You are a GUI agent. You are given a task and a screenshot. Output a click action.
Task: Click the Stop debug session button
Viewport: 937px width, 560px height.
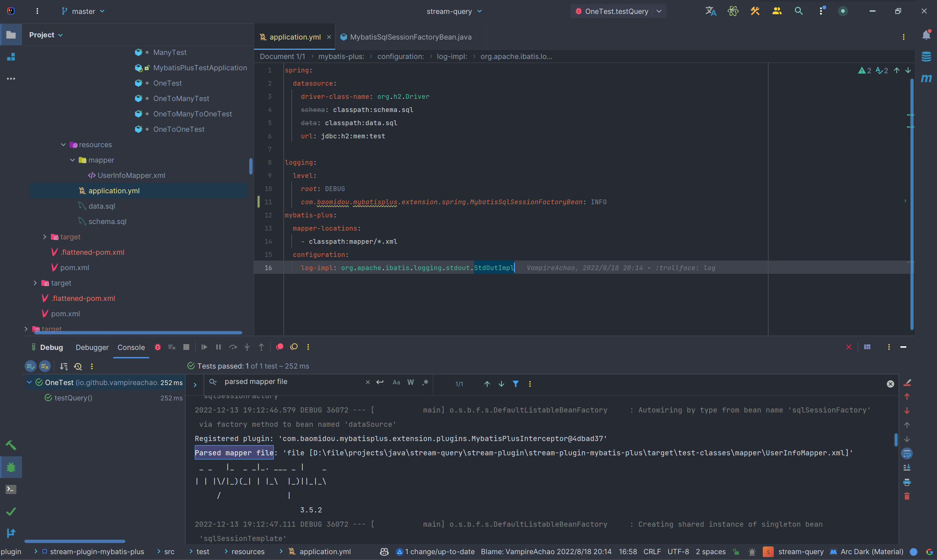tap(186, 347)
